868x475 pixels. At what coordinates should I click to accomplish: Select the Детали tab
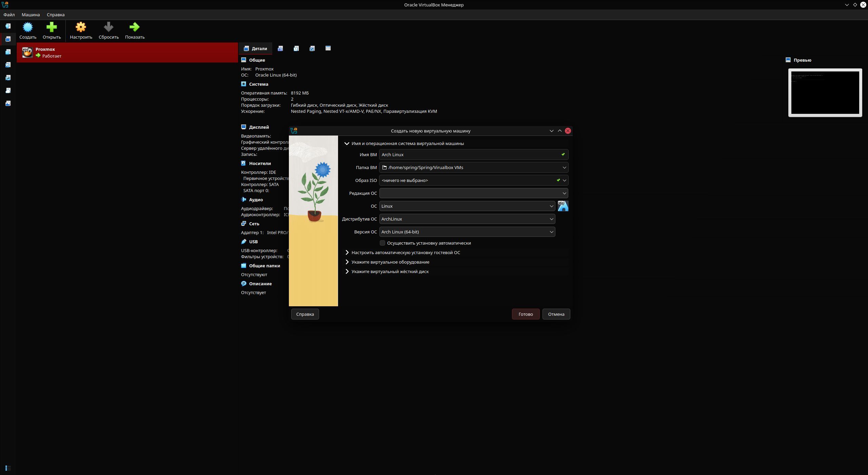tap(255, 48)
